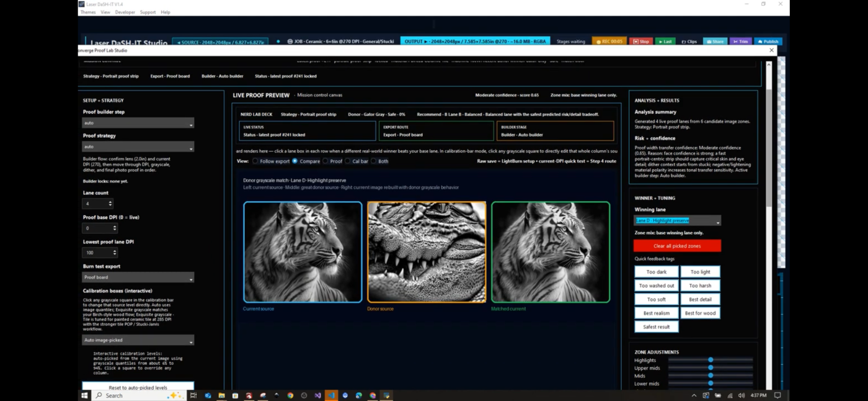Viewport: 868px width, 401px height.
Task: Click the Share toolbar button
Action: (x=715, y=42)
